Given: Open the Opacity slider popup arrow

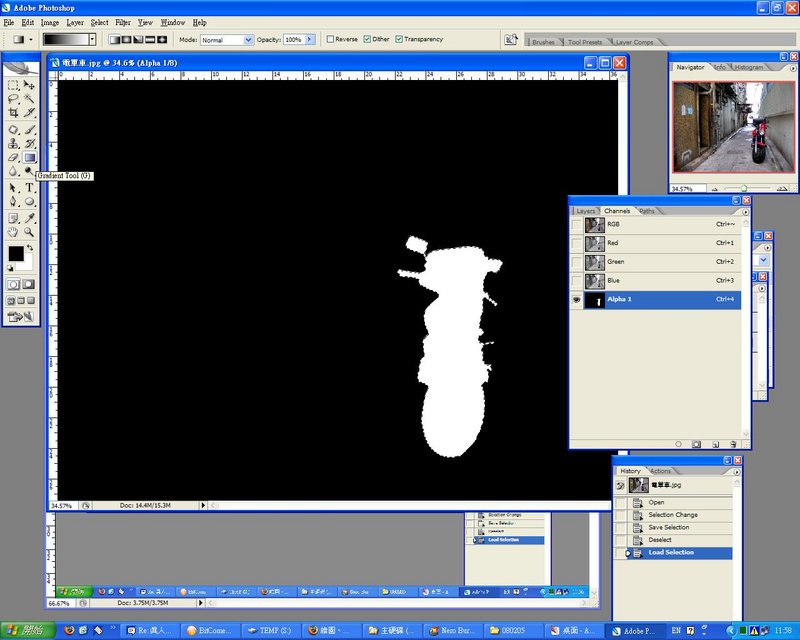Looking at the screenshot, I should click(310, 39).
